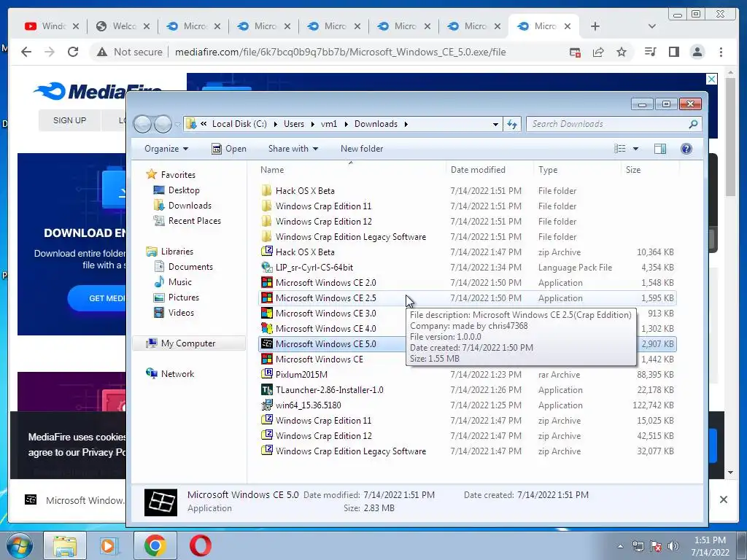
Task: Select the Windows Crap Edition 12 zip archive
Action: [323, 436]
